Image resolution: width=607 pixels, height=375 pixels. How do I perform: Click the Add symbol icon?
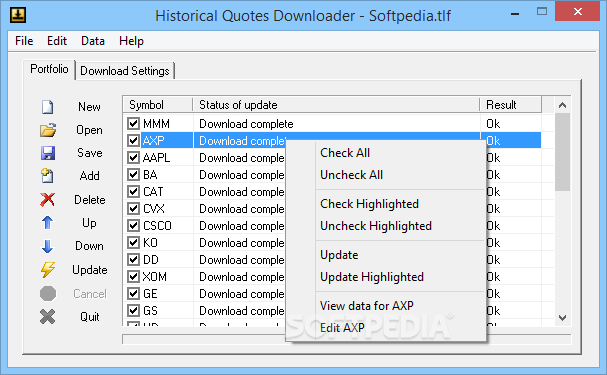(47, 176)
